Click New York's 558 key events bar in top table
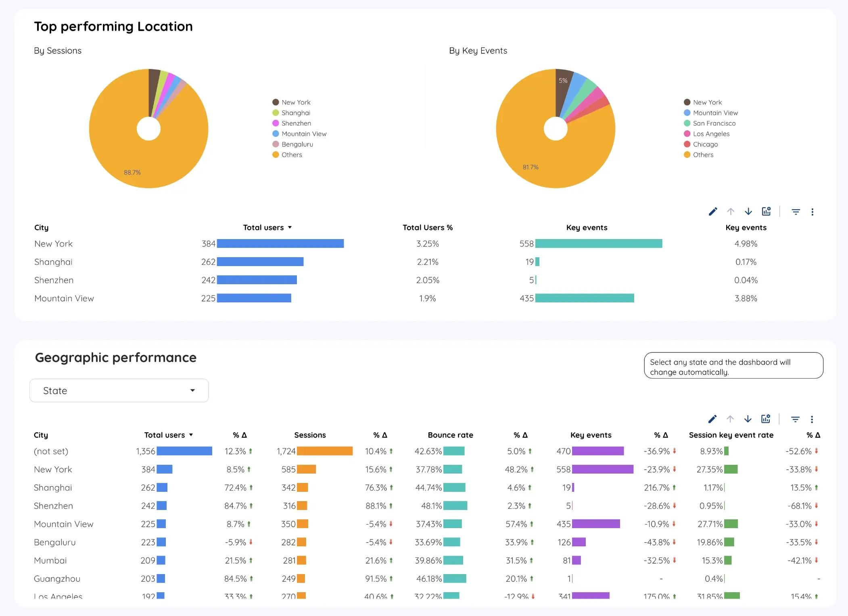848x616 pixels. pyautogui.click(x=599, y=243)
